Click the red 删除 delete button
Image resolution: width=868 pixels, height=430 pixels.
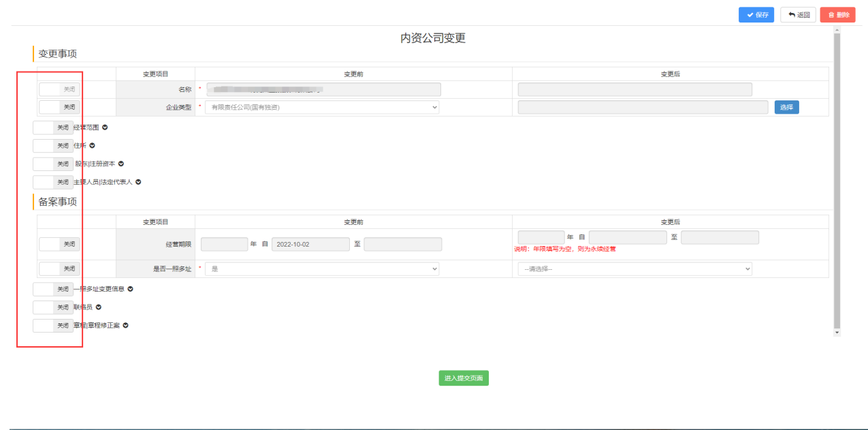point(837,15)
